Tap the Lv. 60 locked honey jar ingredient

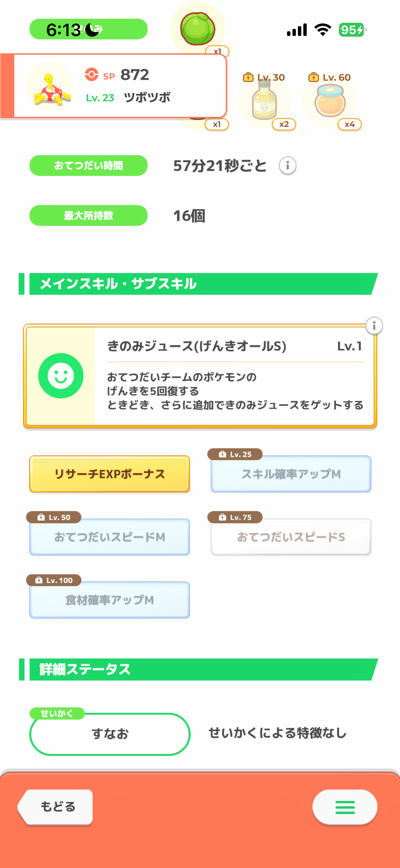[x=330, y=101]
